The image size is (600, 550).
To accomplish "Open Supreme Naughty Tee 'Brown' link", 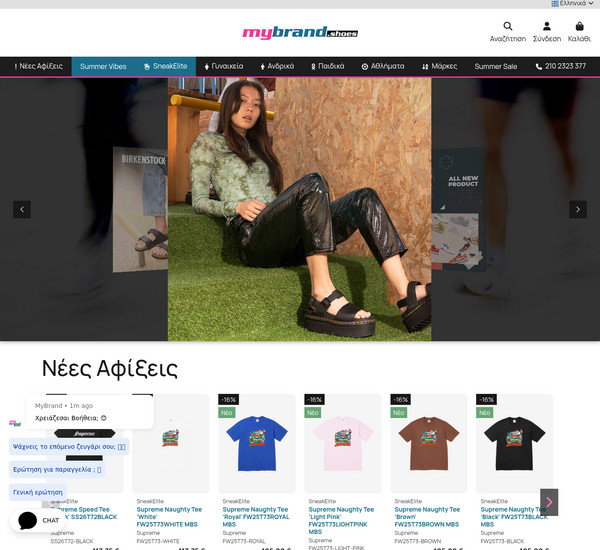I will coord(427,517).
